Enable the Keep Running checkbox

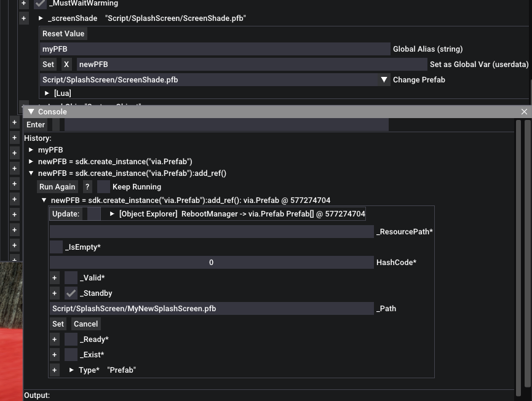pyautogui.click(x=104, y=187)
